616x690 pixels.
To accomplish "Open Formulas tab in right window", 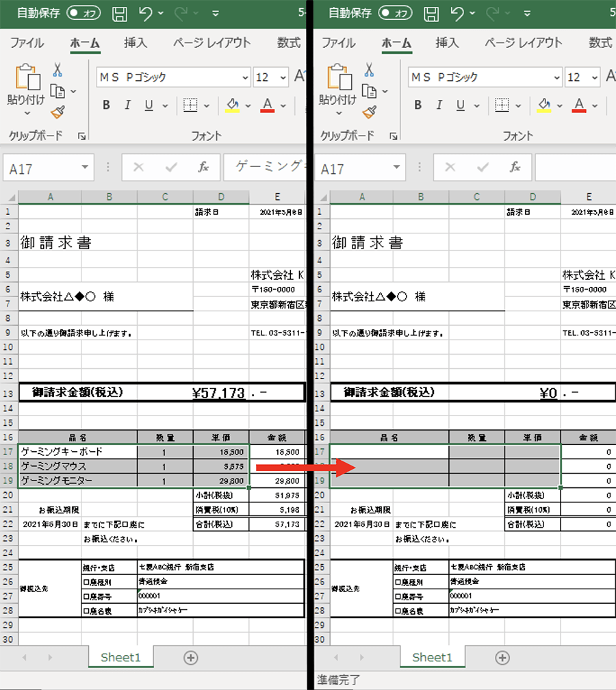I will click(x=600, y=42).
